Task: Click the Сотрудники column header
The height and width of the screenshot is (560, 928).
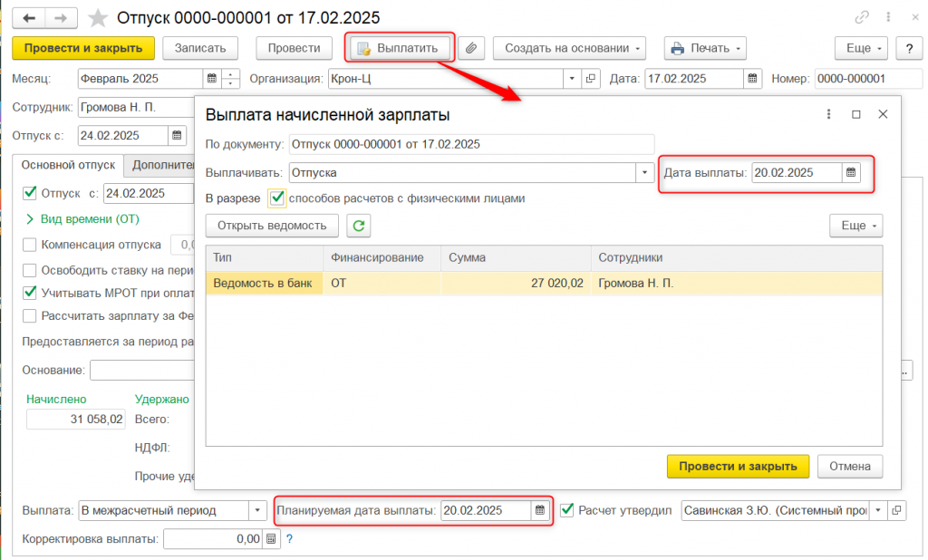Action: [736, 258]
